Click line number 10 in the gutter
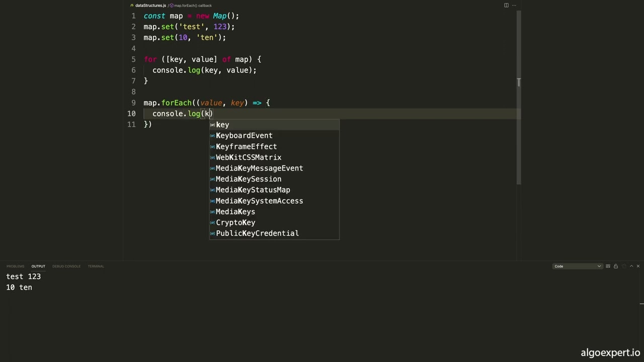Viewport: 644px width, 362px height. point(131,114)
